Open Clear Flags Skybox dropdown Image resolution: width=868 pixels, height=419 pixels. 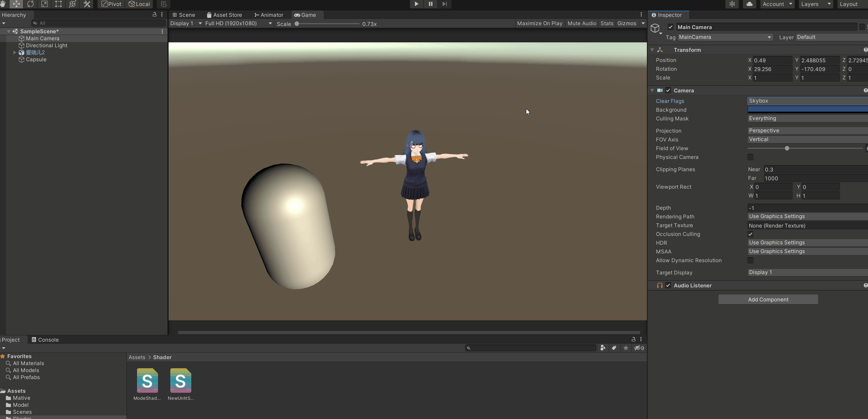[x=806, y=101]
